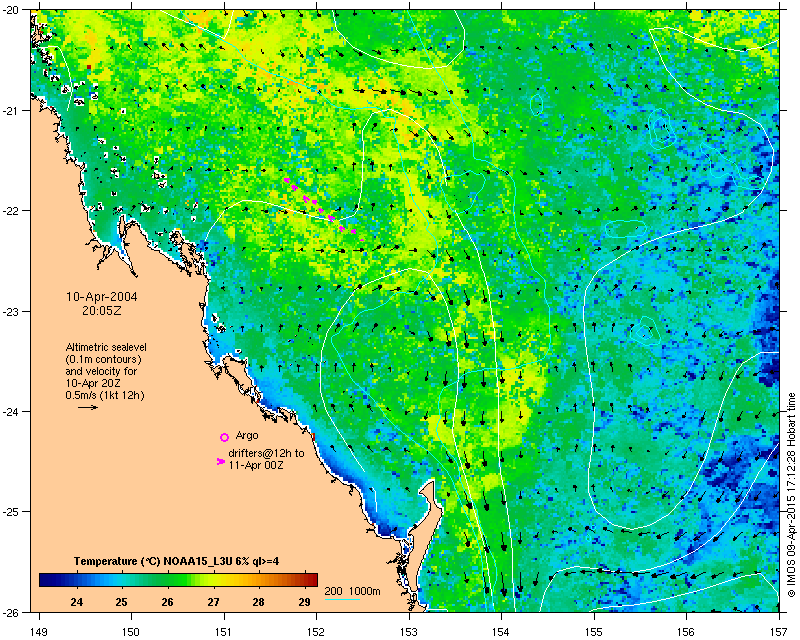800x640 pixels.
Task: Click colorbar tick label 25
Action: click(121, 602)
